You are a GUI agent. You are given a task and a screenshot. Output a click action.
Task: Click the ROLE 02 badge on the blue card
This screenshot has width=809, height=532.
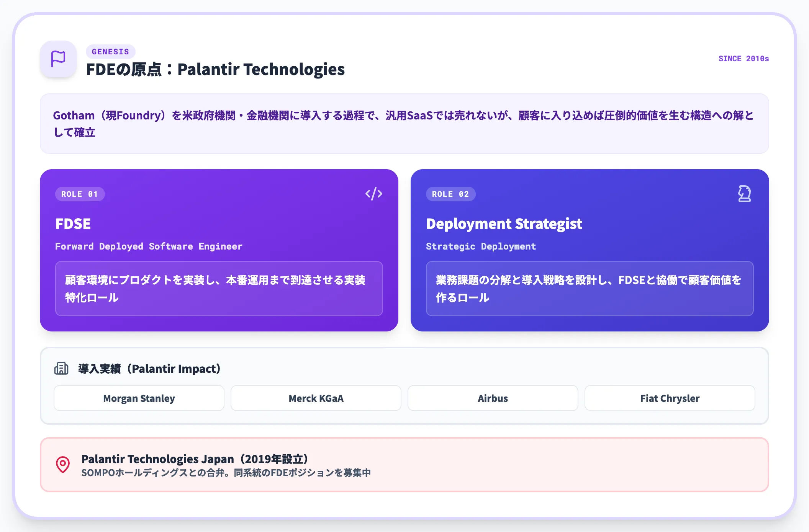pos(451,194)
